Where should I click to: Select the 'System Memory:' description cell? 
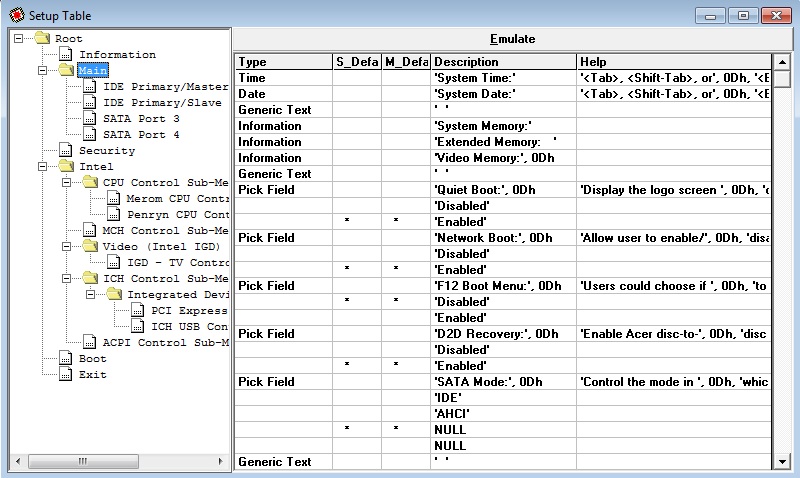[x=504, y=125]
